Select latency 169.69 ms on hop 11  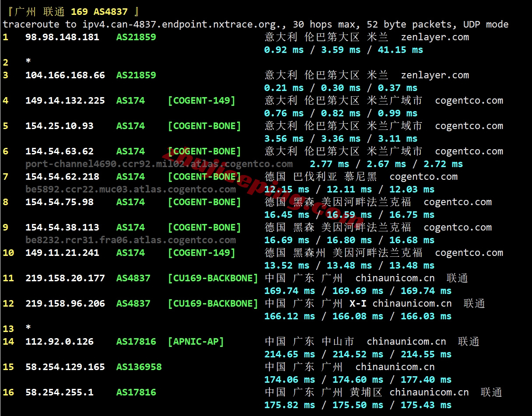(358, 291)
